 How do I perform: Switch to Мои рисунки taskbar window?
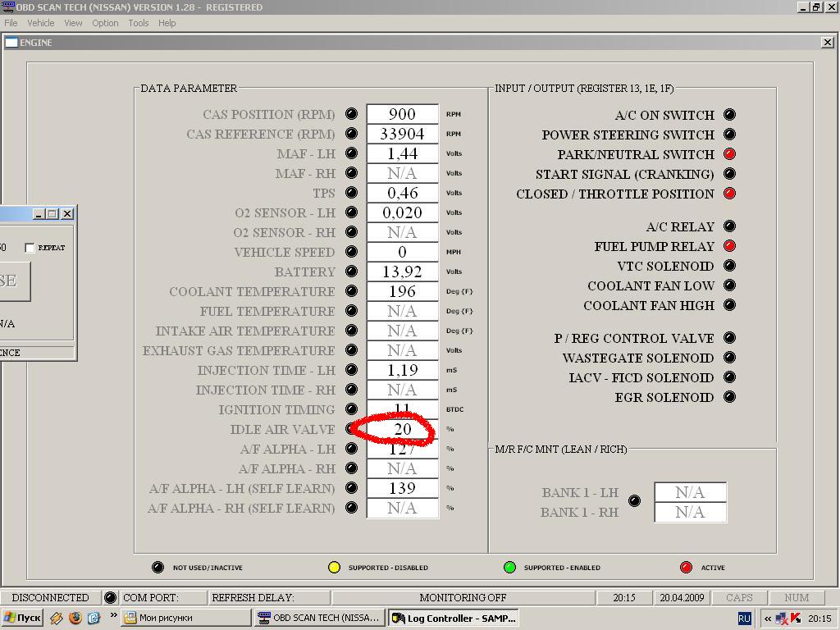(x=186, y=619)
